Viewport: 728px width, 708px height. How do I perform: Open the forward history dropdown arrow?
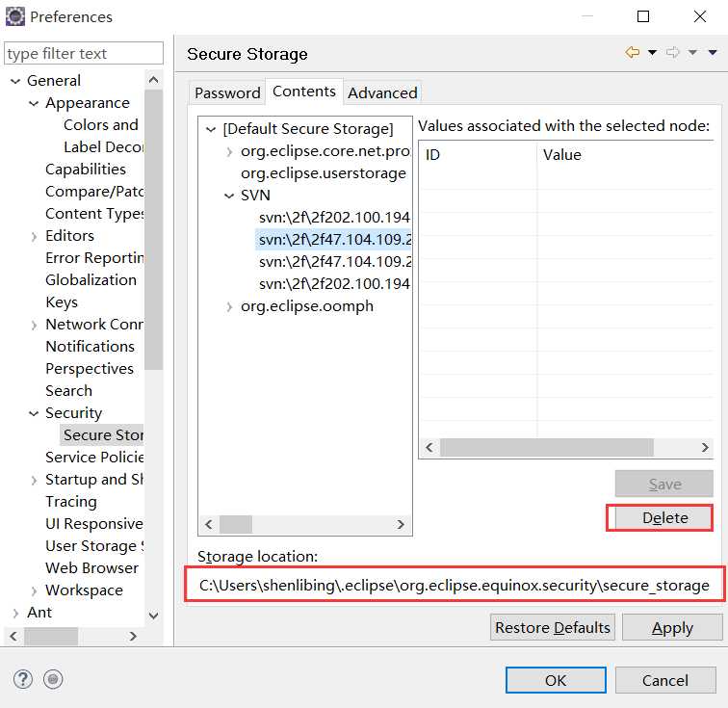[692, 52]
